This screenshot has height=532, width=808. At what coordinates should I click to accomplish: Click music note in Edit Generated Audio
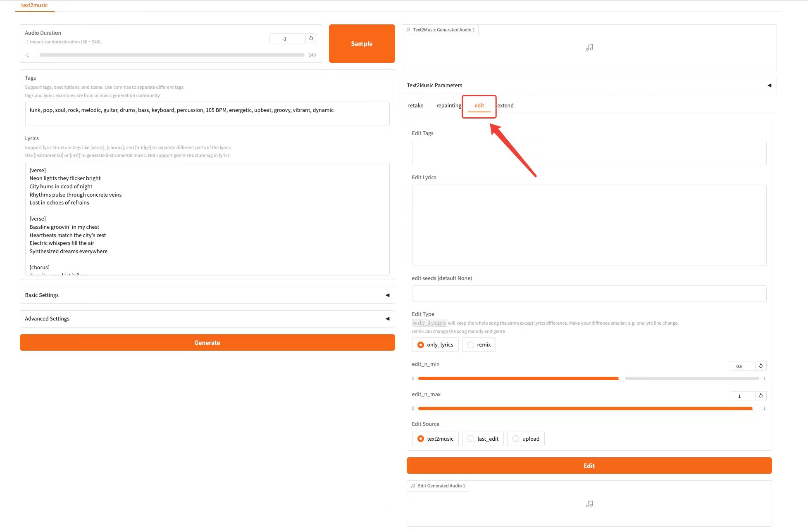point(589,504)
